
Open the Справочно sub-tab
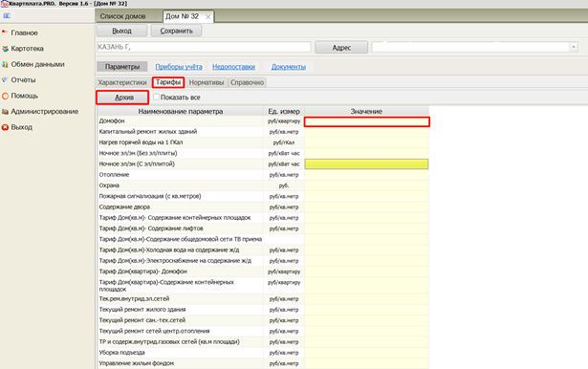coord(247,82)
